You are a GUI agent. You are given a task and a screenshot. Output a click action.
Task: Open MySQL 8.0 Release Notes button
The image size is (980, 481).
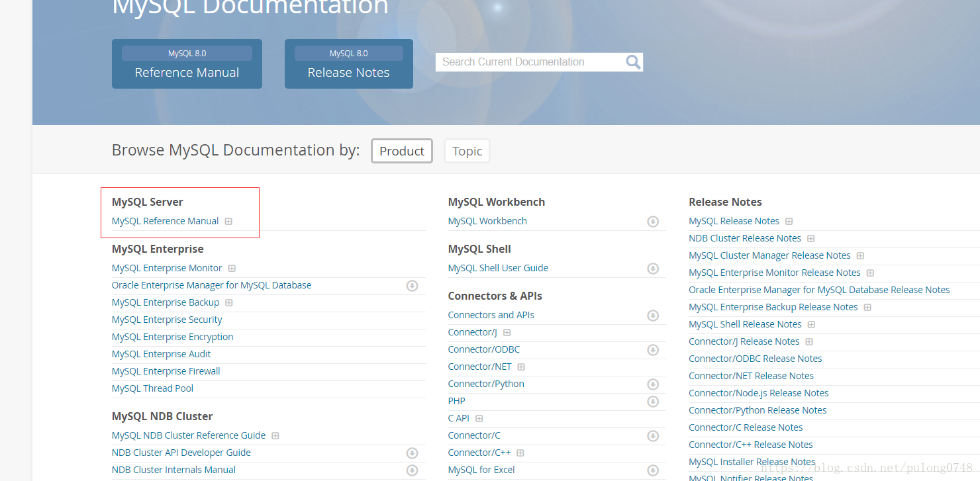349,64
